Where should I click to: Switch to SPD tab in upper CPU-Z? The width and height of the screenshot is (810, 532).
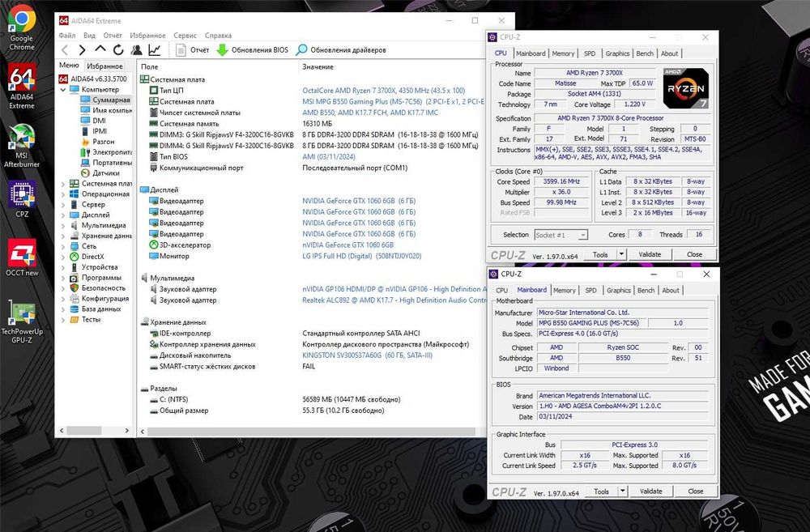(590, 53)
